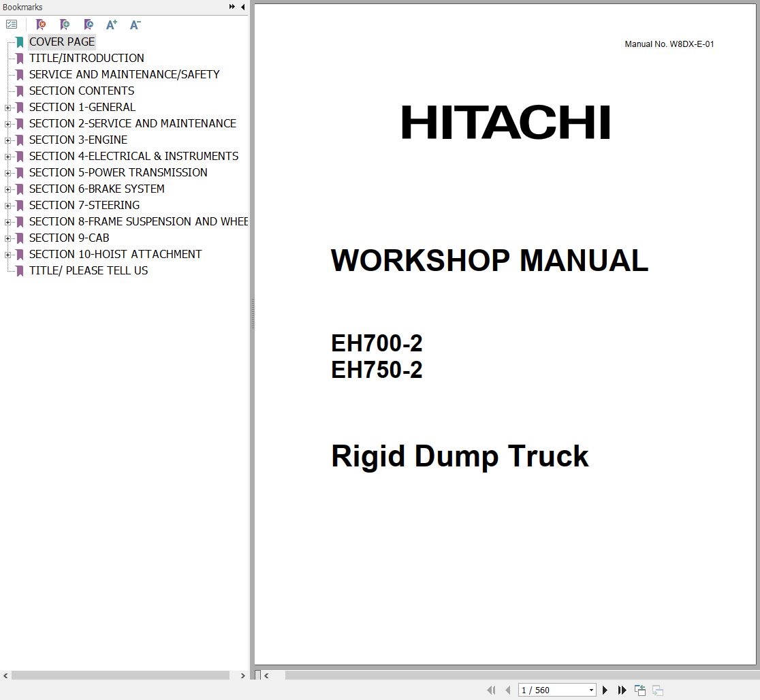Click the document horizontal scrollbar track

tap(522, 675)
